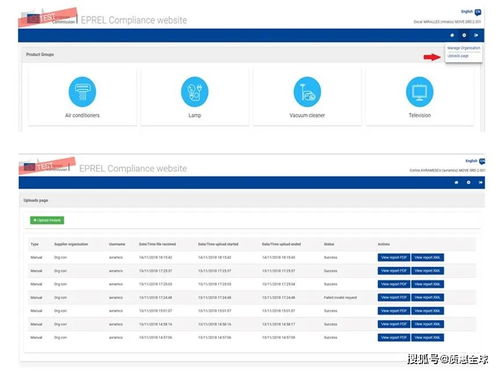The height and width of the screenshot is (370, 499).
Task: Choose Uploads page from the dropdown menu
Action: tap(458, 56)
